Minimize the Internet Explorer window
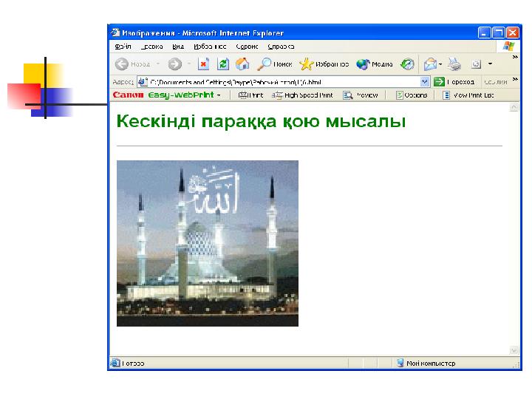 click(484, 33)
